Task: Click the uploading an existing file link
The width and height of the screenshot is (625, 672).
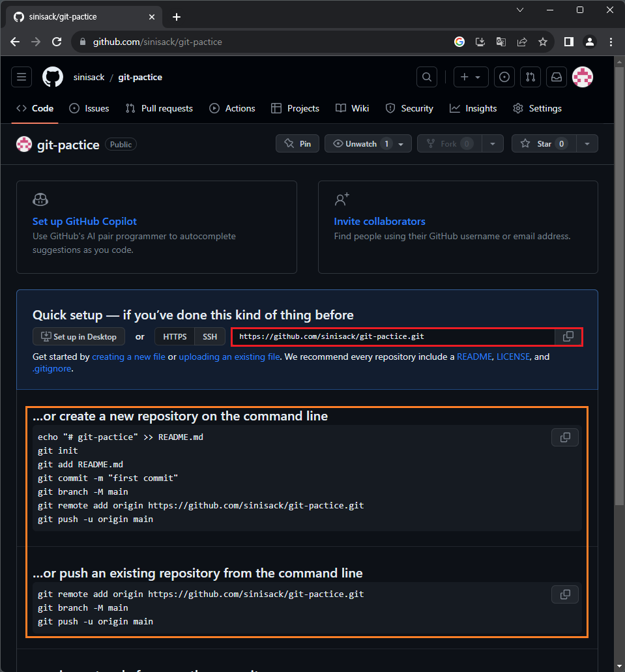Action: (229, 357)
